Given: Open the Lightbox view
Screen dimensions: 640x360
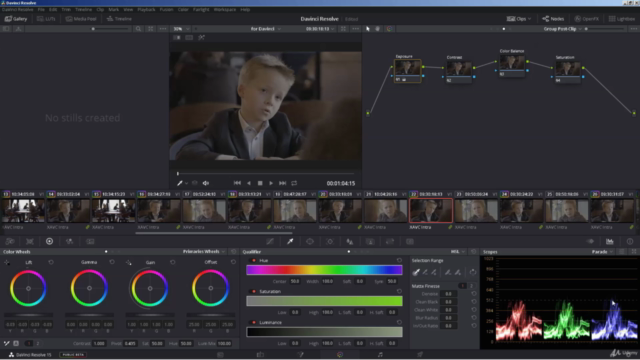Looking at the screenshot, I should tap(622, 19).
